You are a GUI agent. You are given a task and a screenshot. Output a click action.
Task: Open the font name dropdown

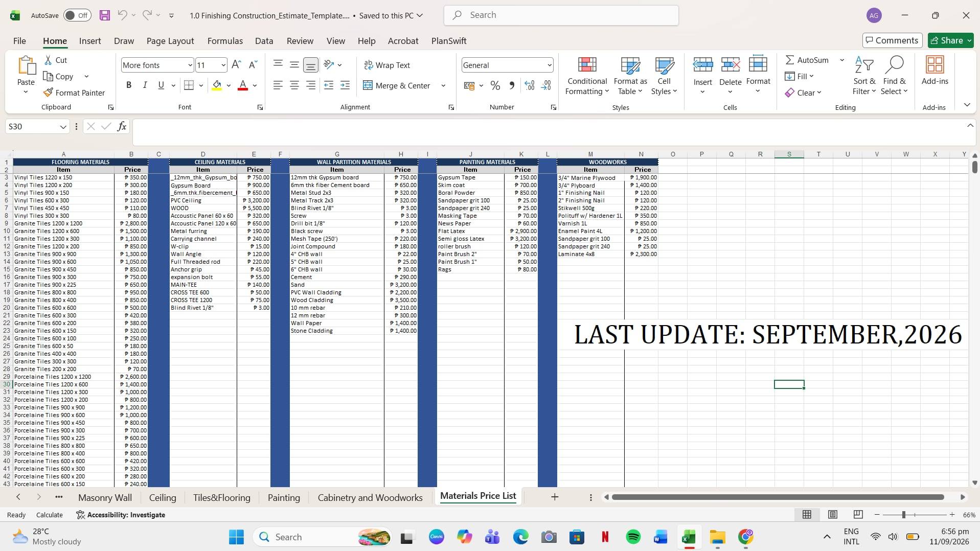click(190, 65)
